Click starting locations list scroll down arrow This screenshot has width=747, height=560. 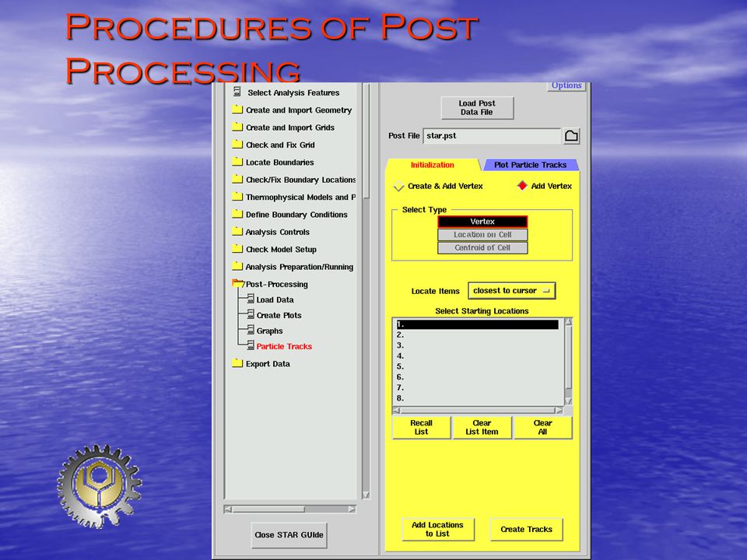(x=568, y=401)
